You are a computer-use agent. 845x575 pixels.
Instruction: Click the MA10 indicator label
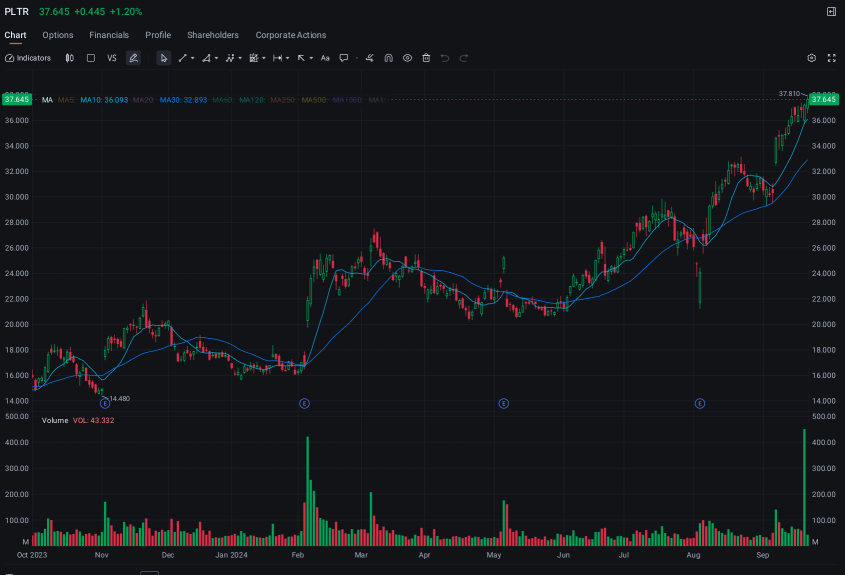[104, 100]
